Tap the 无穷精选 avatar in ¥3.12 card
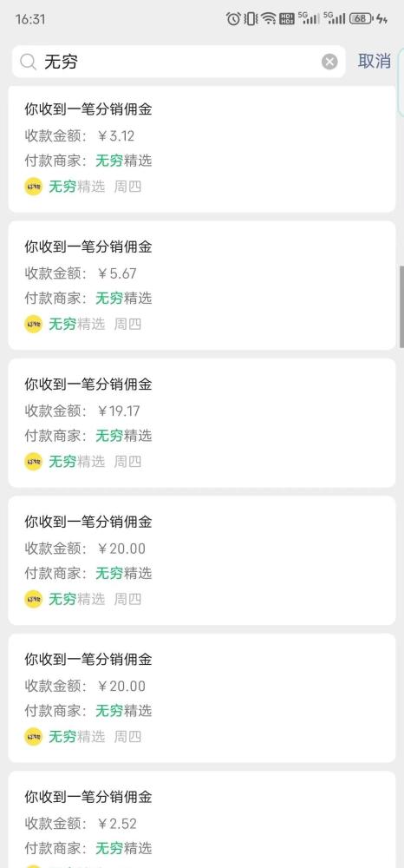This screenshot has width=404, height=868. (x=33, y=187)
